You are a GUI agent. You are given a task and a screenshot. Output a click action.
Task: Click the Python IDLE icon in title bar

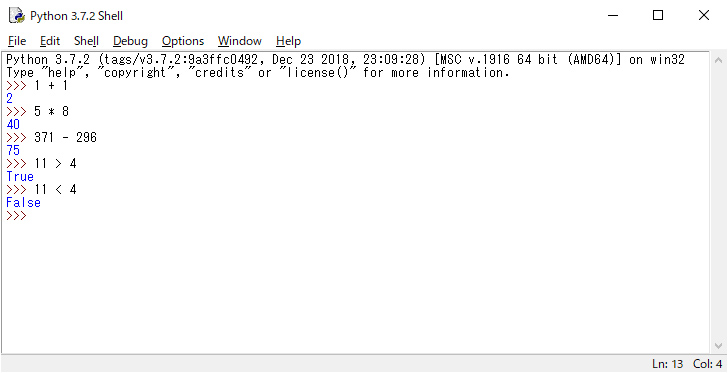click(x=17, y=16)
